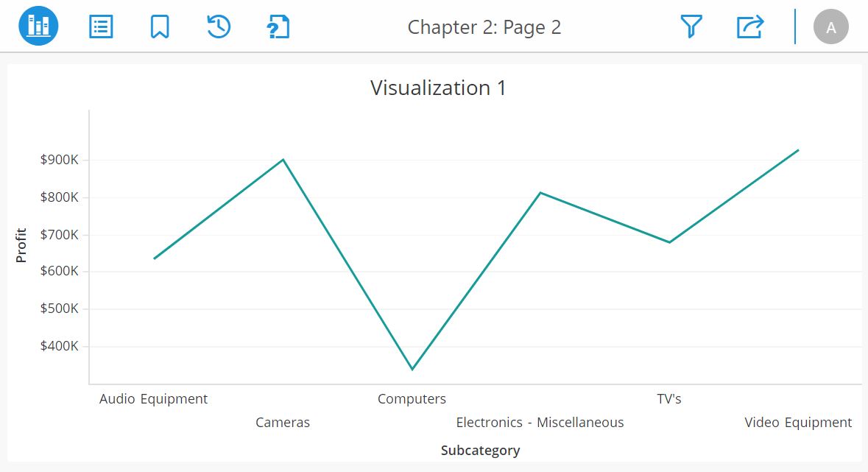Click the 'TV's' axis label
Viewport: 868px width, 472px height.
(668, 398)
